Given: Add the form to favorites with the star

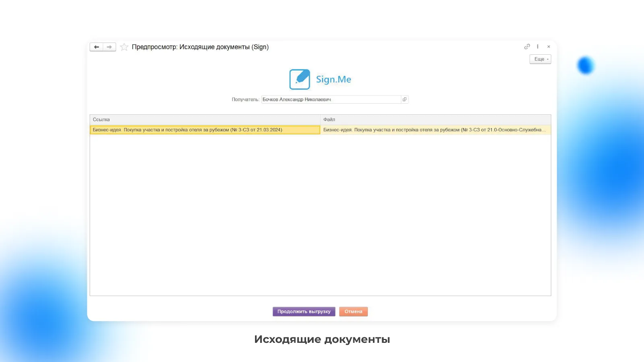Looking at the screenshot, I should click(124, 47).
